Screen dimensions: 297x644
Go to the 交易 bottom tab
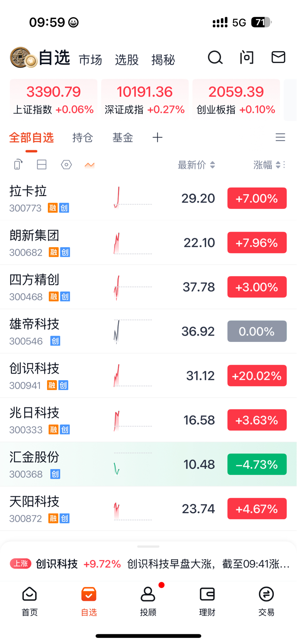click(266, 601)
